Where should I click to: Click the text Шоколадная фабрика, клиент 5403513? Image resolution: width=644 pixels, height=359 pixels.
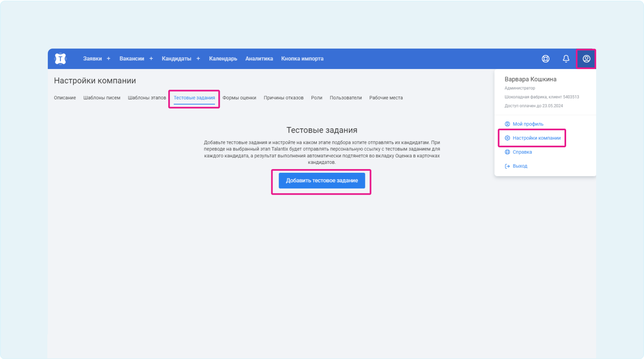pos(542,97)
